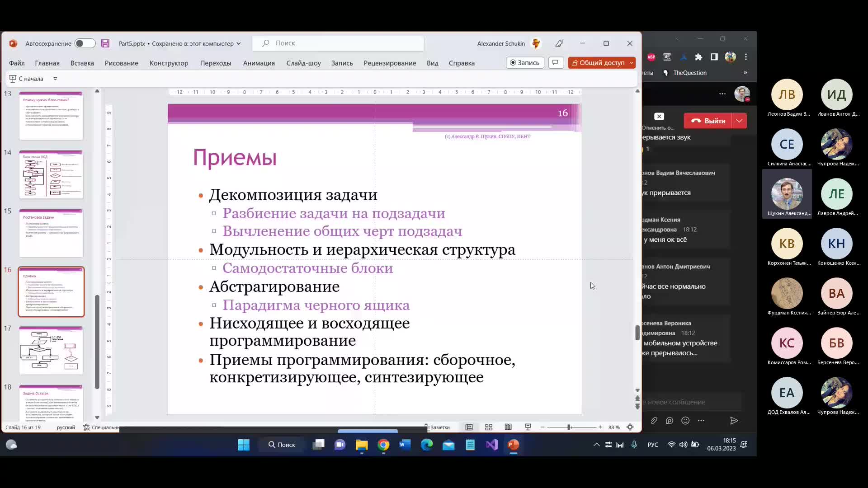Open more options in meeting header
This screenshot has height=488, width=868.
tap(722, 94)
